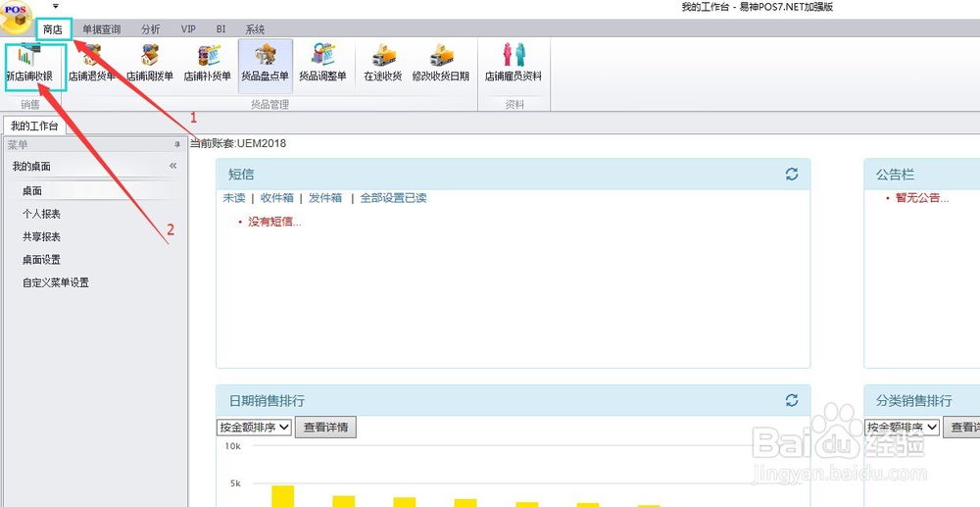Refresh the 短信 panel

(792, 175)
